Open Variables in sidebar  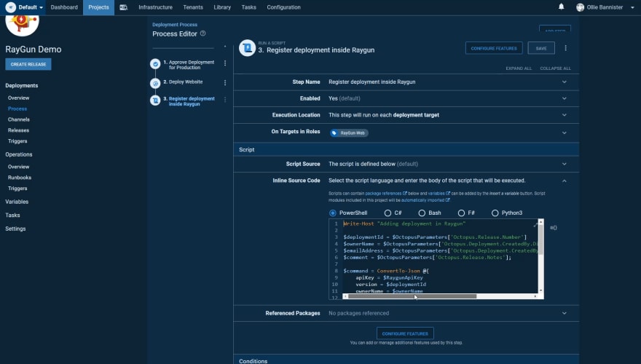pyautogui.click(x=17, y=202)
